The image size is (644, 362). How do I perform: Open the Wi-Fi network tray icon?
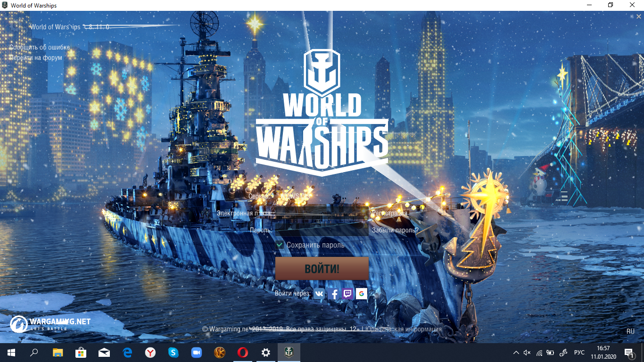pyautogui.click(x=539, y=353)
